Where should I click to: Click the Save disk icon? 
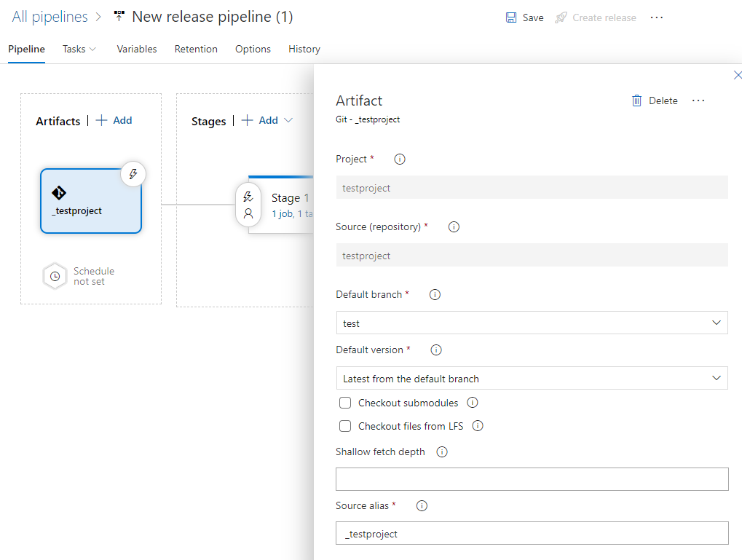click(x=512, y=17)
